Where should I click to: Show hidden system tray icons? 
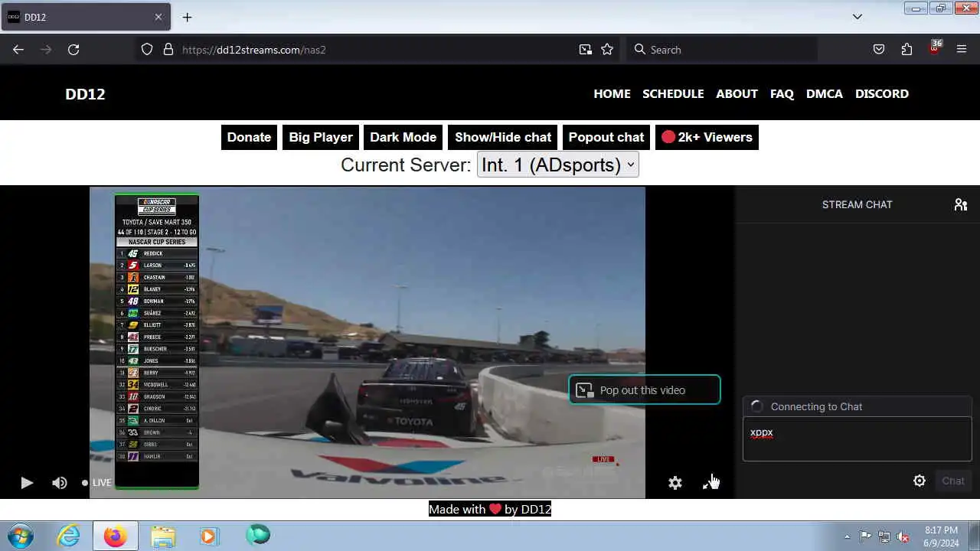(847, 536)
